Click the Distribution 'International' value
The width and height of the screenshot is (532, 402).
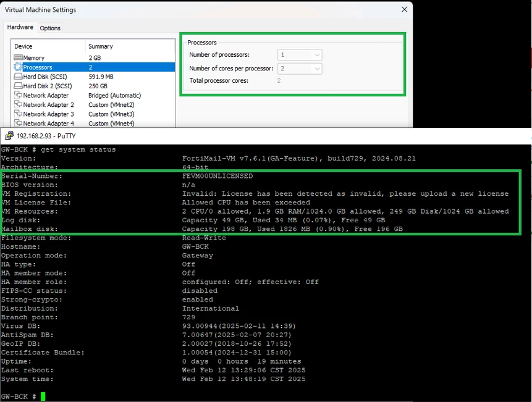pos(211,308)
